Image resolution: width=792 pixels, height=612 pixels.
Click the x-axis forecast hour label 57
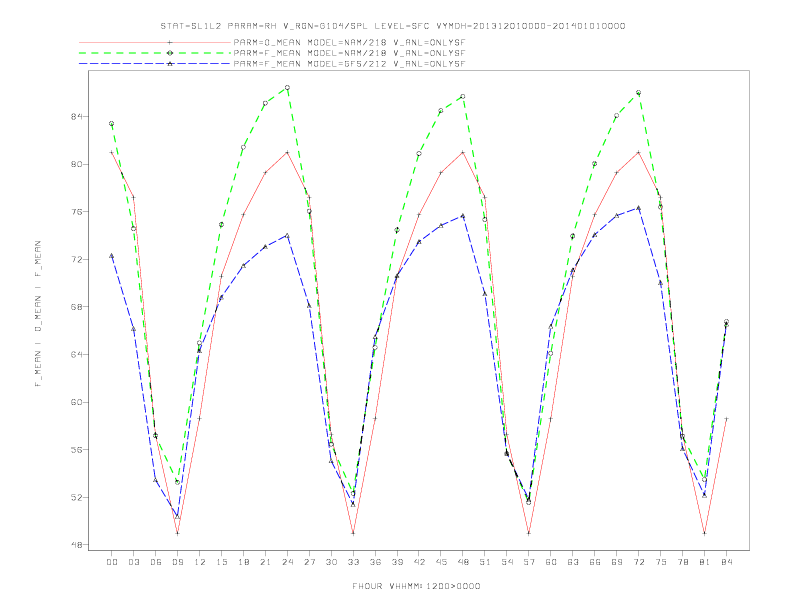pos(529,562)
